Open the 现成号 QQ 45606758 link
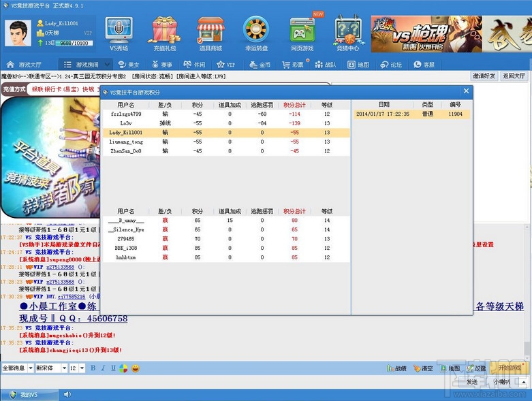The width and height of the screenshot is (532, 401). pos(74,319)
